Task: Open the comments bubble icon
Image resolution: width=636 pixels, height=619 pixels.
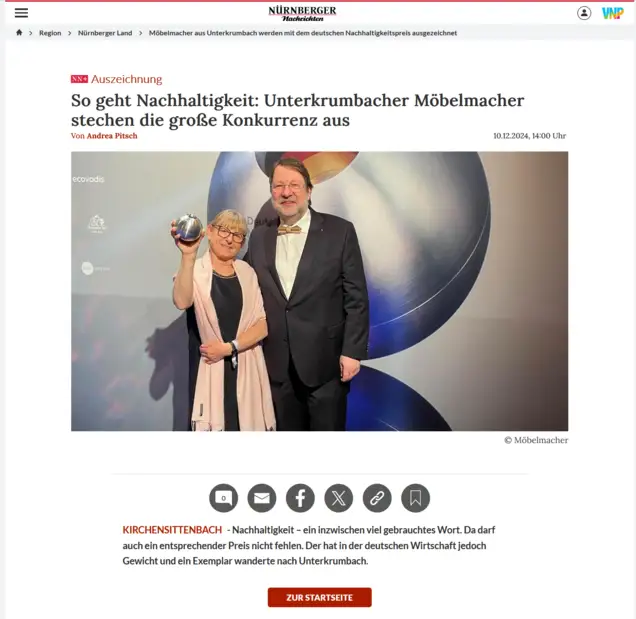Action: pyautogui.click(x=223, y=498)
